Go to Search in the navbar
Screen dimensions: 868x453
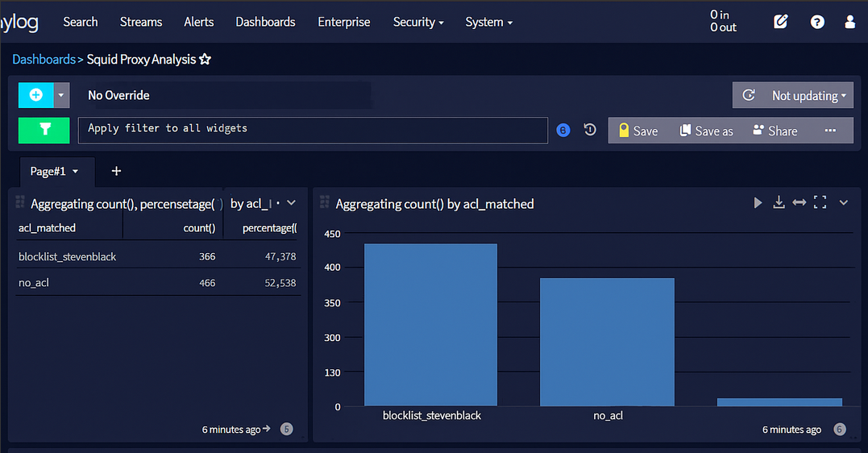81,22
